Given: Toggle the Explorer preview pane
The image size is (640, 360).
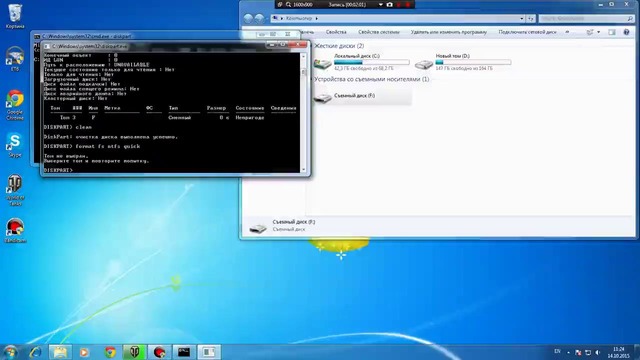Looking at the screenshot, I should pos(611,32).
